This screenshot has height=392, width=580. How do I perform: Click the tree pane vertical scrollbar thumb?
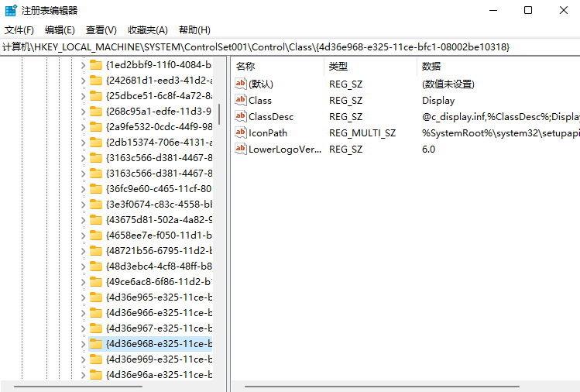pos(219,114)
